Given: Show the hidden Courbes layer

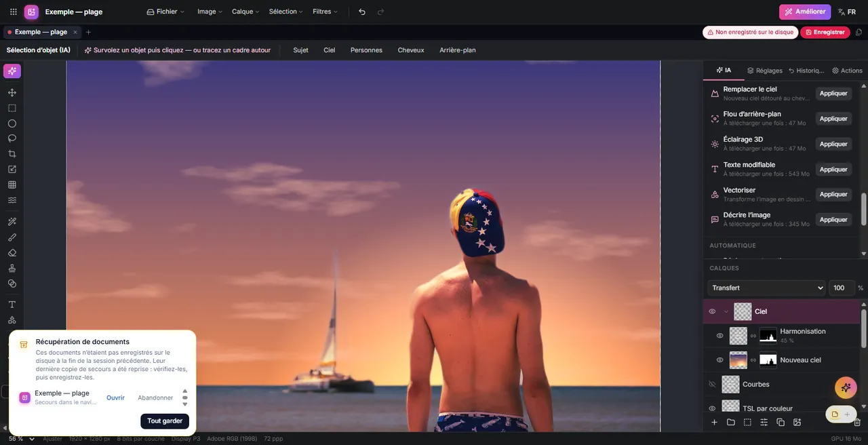Looking at the screenshot, I should 712,384.
